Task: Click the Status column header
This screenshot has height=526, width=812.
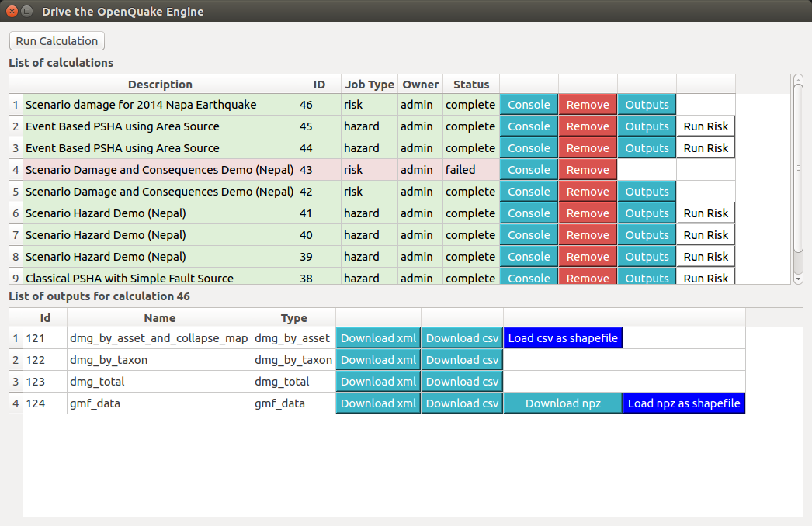Action: 471,85
